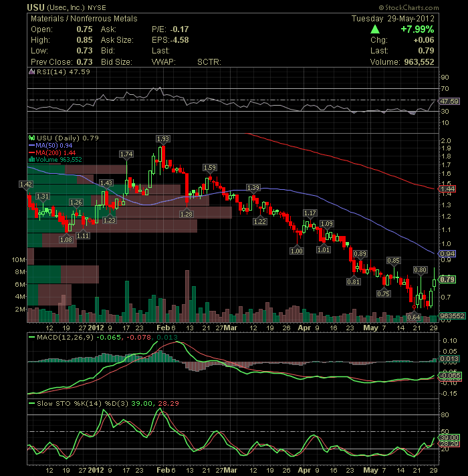Click the Prev Close value 0.73
This screenshot has width=468, height=476.
[84, 62]
